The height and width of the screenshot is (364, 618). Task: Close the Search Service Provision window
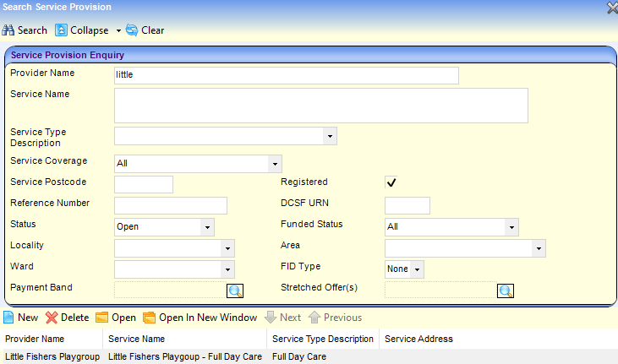coord(611,8)
